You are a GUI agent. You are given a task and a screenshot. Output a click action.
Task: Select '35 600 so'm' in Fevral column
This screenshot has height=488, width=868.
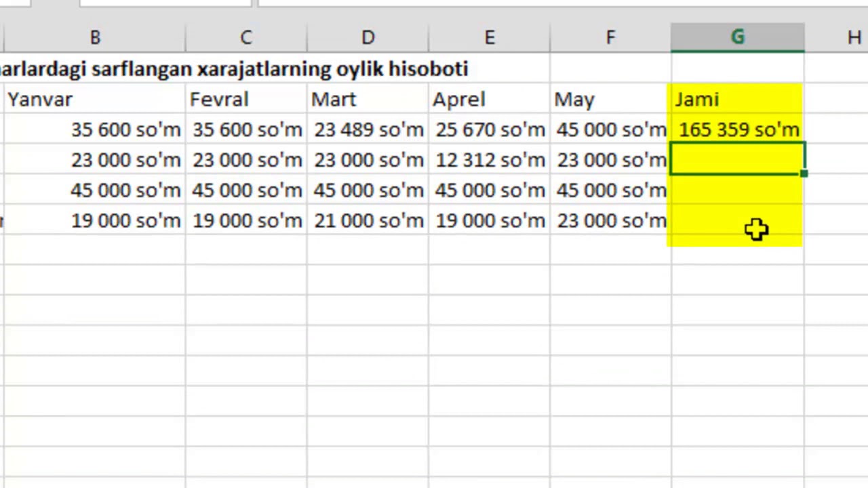(x=246, y=129)
